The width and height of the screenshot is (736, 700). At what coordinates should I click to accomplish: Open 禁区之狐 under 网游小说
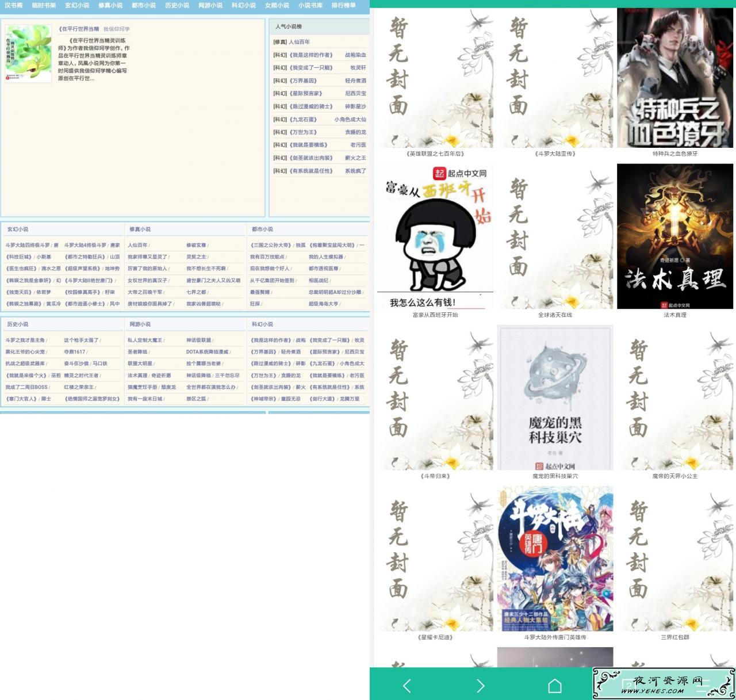coord(196,399)
